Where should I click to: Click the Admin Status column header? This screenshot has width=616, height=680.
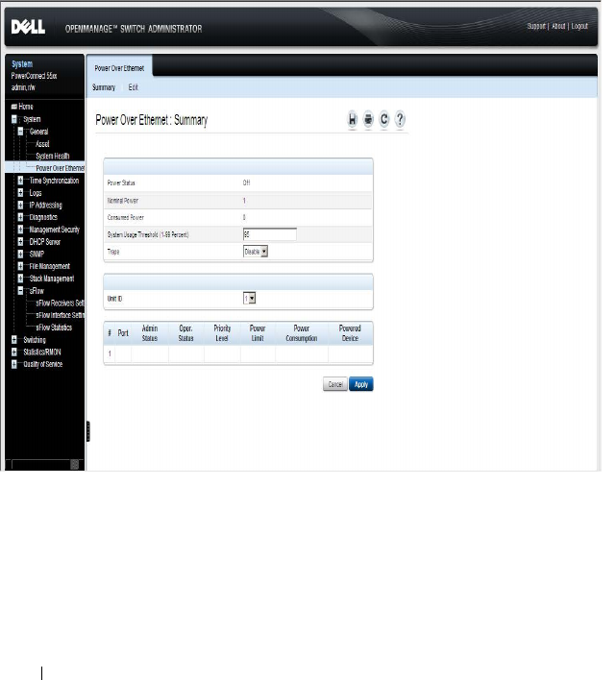pyautogui.click(x=150, y=333)
